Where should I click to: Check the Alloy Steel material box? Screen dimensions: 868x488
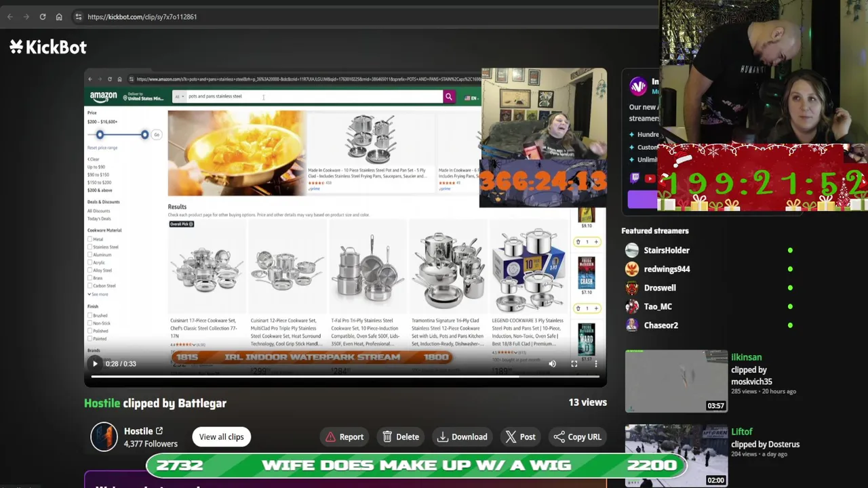click(x=90, y=270)
